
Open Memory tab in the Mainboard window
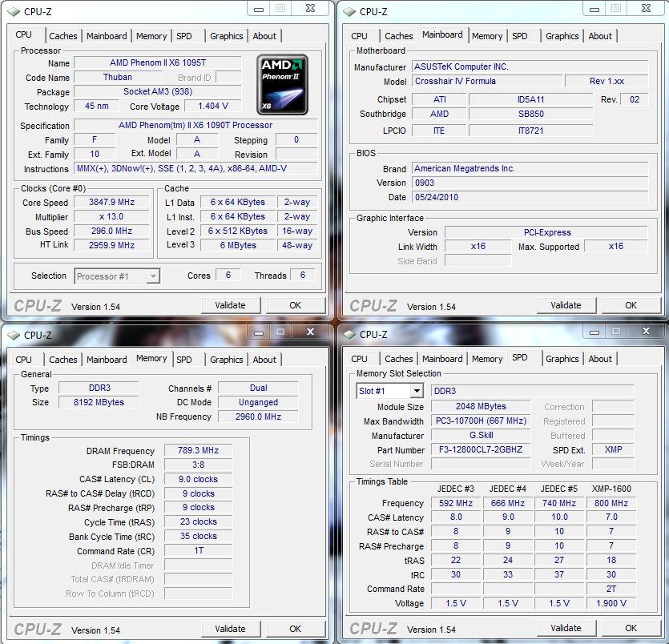point(487,36)
